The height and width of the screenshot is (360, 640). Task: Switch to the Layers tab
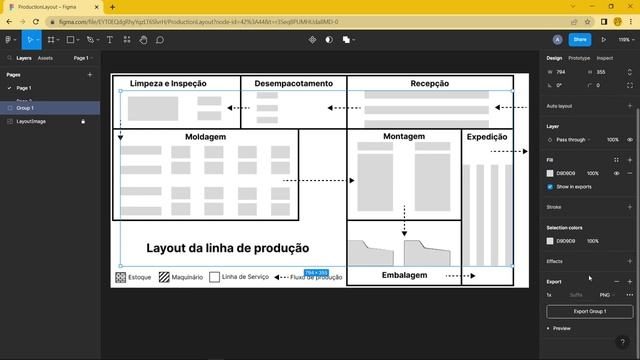click(24, 58)
